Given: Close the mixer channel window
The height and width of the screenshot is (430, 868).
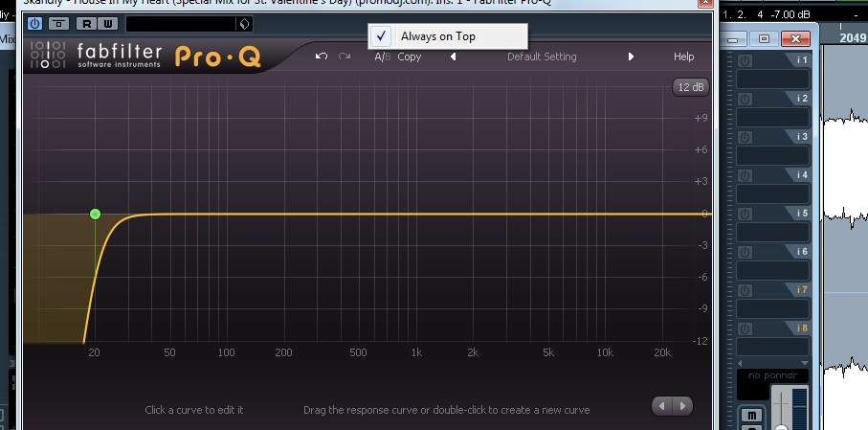Looking at the screenshot, I should (x=795, y=39).
